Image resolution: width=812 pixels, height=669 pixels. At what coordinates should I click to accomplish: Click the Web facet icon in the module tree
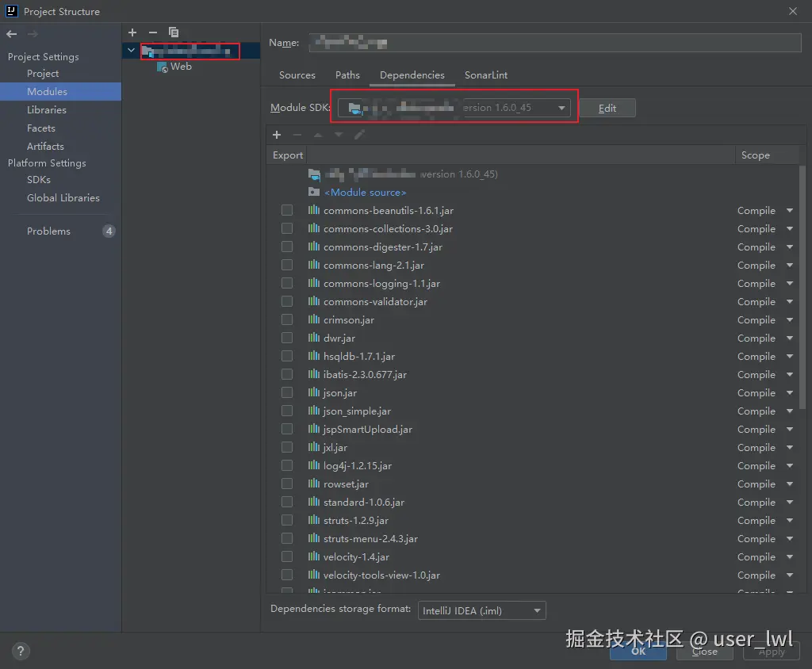pyautogui.click(x=162, y=67)
